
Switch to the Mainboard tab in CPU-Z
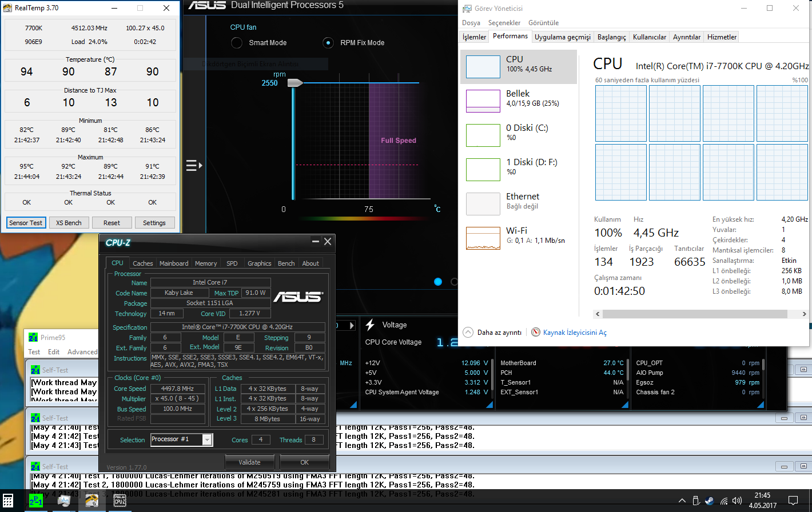pyautogui.click(x=174, y=263)
